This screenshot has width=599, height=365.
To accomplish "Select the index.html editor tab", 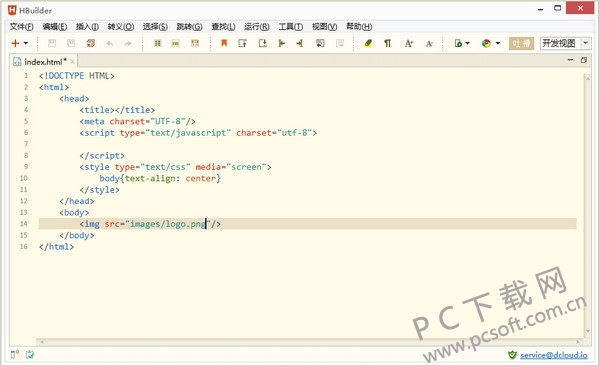I will click(45, 62).
